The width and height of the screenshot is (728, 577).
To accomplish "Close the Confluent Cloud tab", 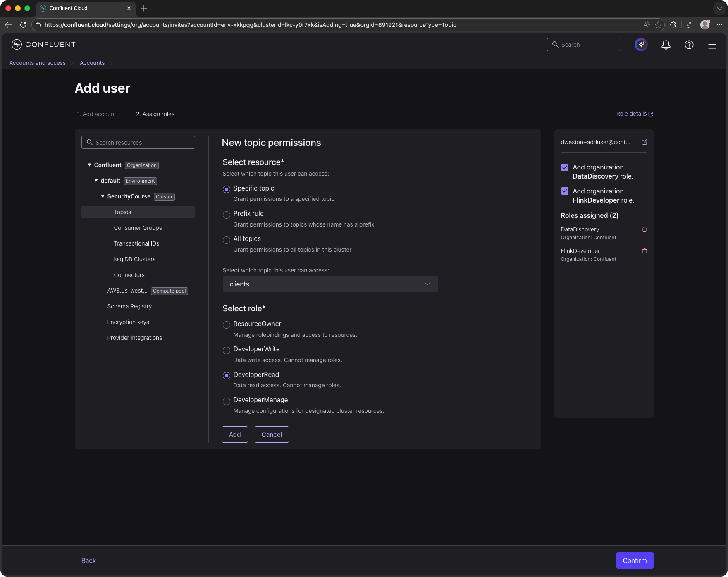I will click(129, 8).
